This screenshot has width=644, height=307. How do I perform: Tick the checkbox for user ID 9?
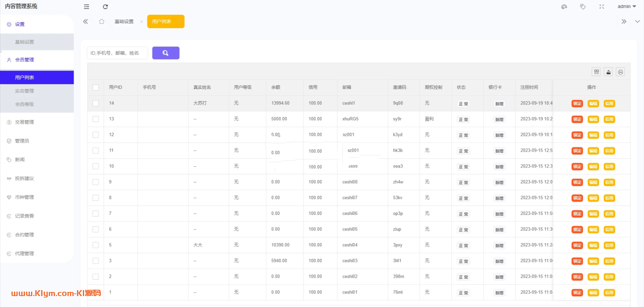(96, 182)
